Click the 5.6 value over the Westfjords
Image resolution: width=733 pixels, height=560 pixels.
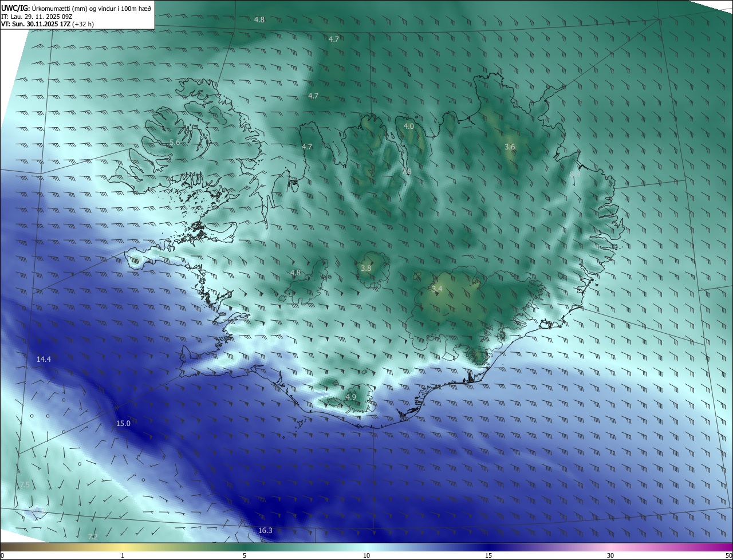pyautogui.click(x=175, y=142)
